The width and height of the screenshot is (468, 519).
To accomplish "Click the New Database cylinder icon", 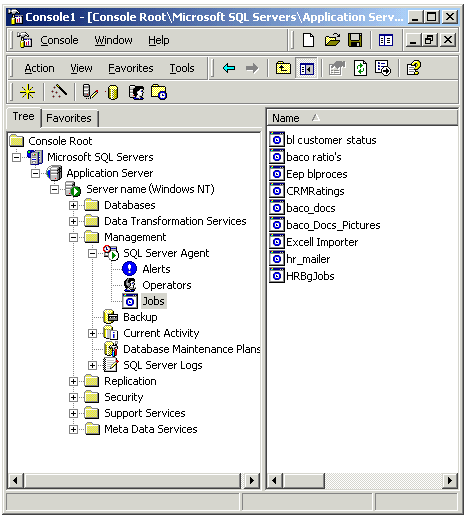I will pos(113,92).
